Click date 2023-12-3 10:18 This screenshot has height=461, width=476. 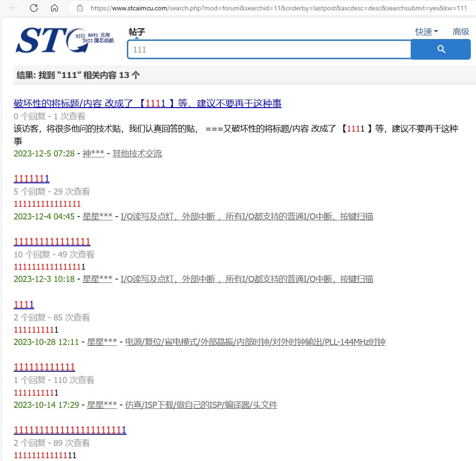44,279
